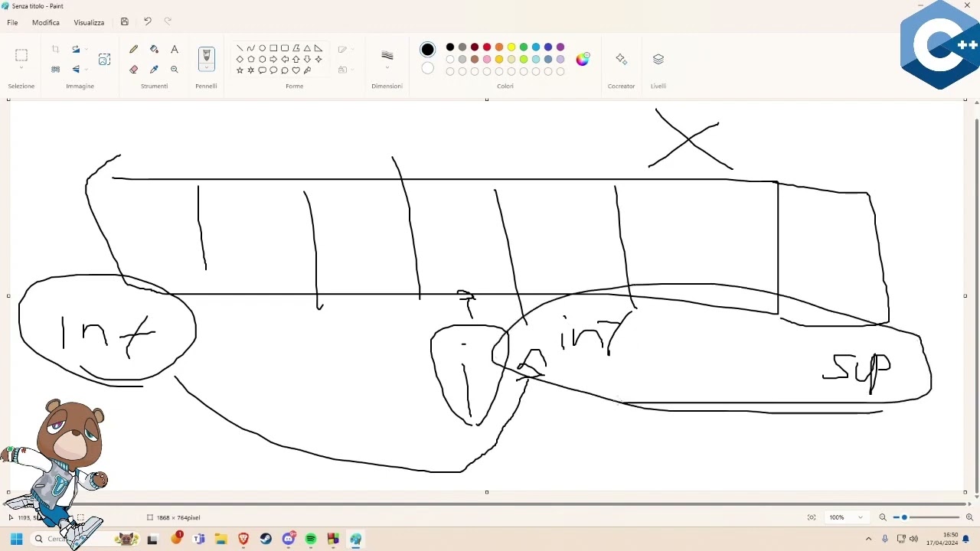Click the zoom slider handle
Viewport: 980px width, 551px height.
(904, 517)
